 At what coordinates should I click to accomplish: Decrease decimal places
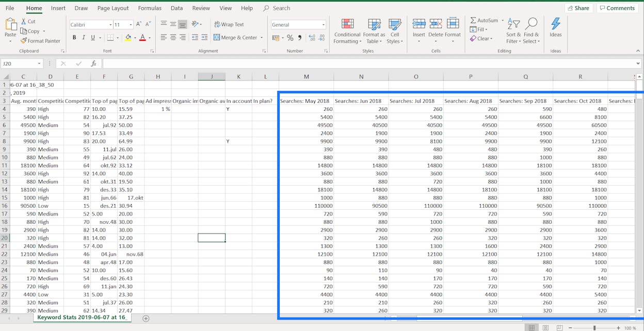(323, 38)
